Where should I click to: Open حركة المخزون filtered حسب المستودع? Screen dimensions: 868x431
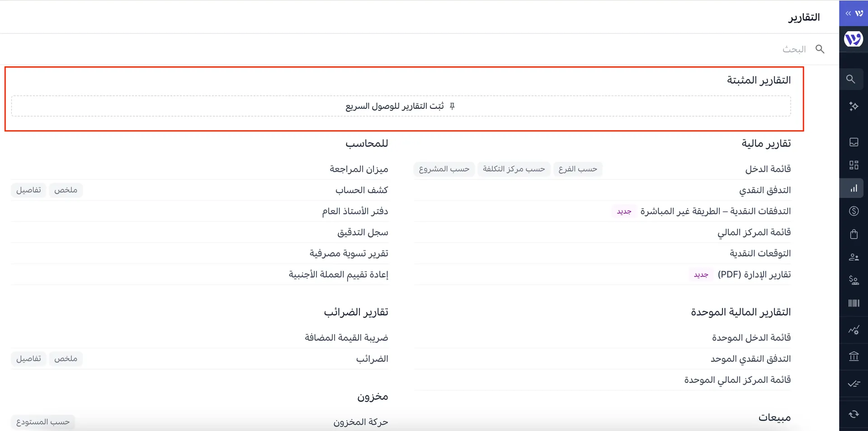pyautogui.click(x=43, y=422)
